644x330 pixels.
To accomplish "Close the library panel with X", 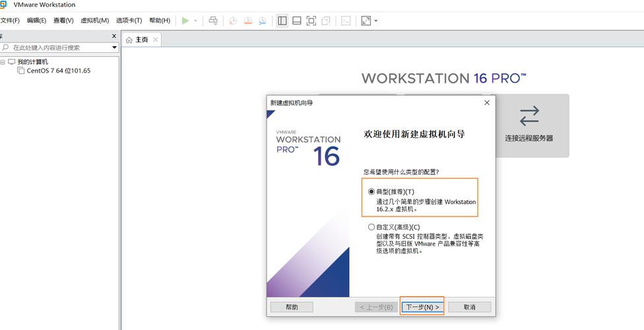I will click(x=114, y=36).
